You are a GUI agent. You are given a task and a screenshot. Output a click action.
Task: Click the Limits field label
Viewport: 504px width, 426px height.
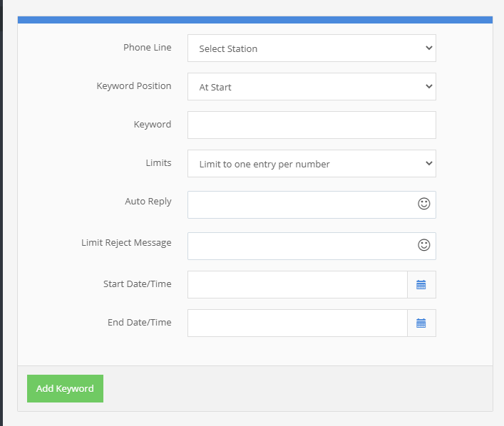pos(158,162)
